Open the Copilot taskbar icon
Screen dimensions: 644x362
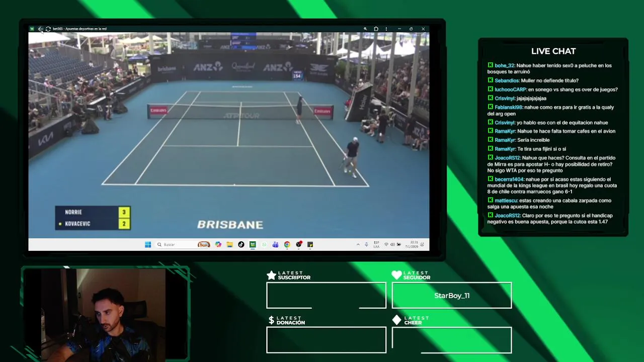point(218,244)
